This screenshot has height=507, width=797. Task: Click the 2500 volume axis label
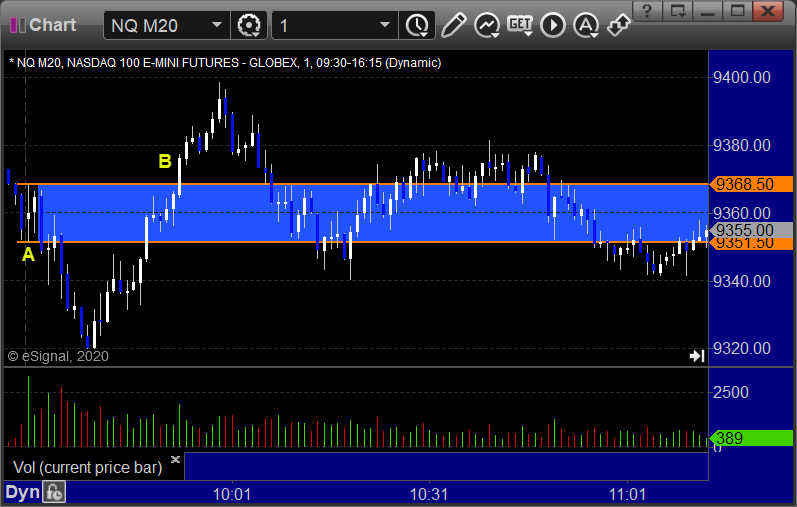[x=730, y=392]
